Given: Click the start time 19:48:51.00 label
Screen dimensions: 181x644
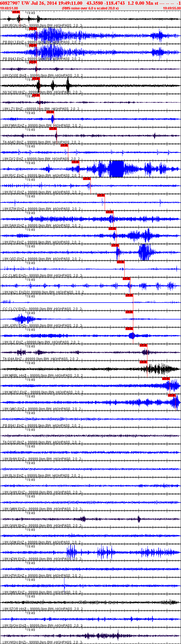Looking at the screenshot, I should point(9,8).
